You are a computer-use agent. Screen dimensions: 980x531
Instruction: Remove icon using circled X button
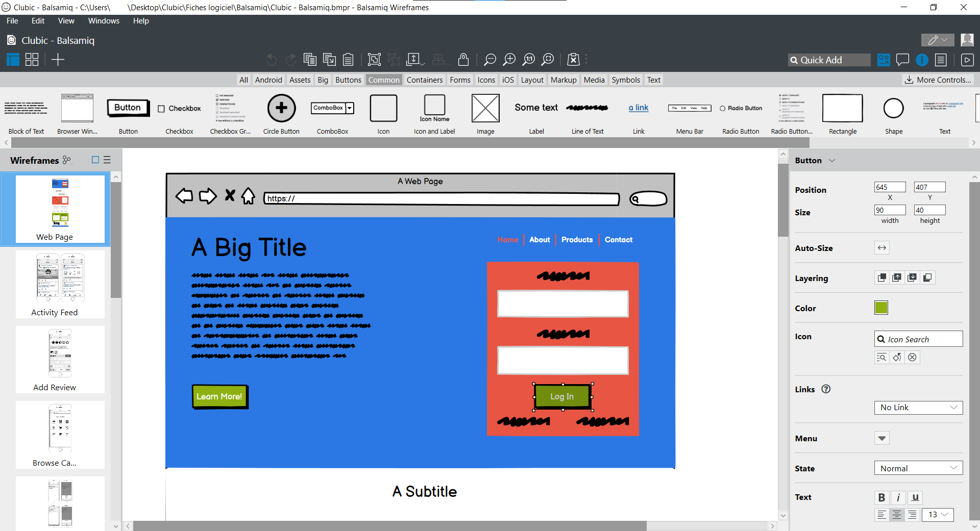tap(912, 358)
